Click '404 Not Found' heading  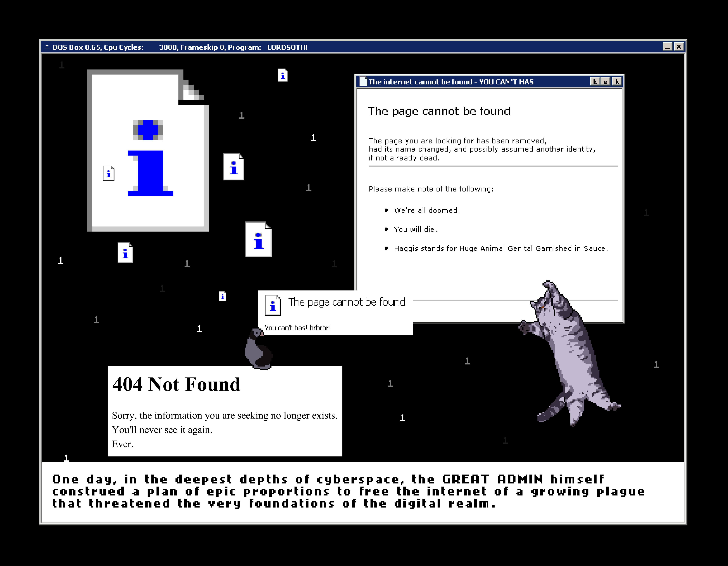176,384
